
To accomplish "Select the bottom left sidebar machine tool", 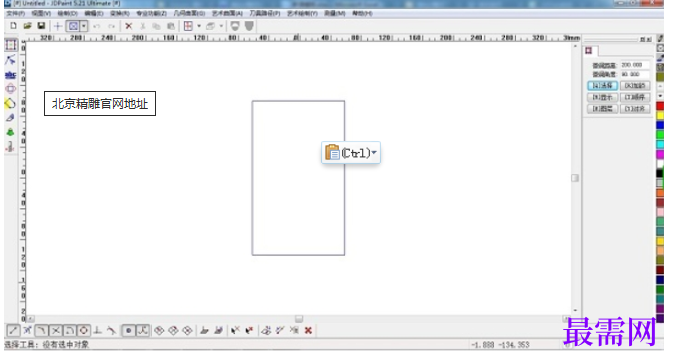I will pyautogui.click(x=10, y=147).
